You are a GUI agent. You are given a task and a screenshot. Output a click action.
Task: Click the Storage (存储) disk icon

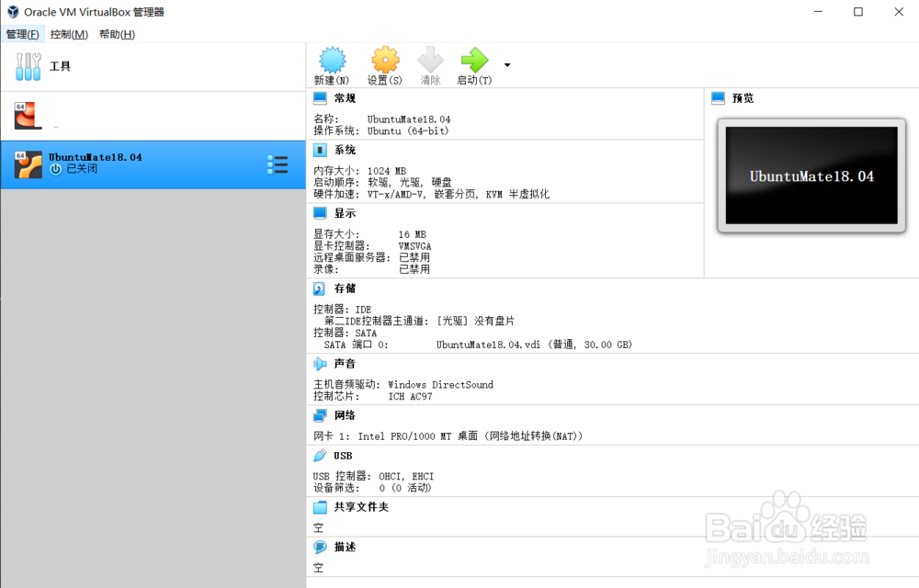click(x=320, y=288)
